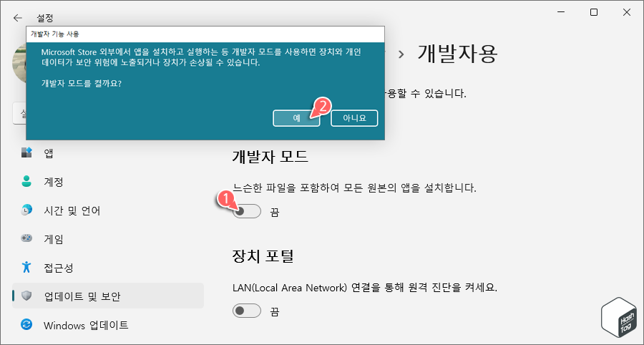This screenshot has width=644, height=345.
Task: Open the 앱 settings category
Action: coord(108,154)
